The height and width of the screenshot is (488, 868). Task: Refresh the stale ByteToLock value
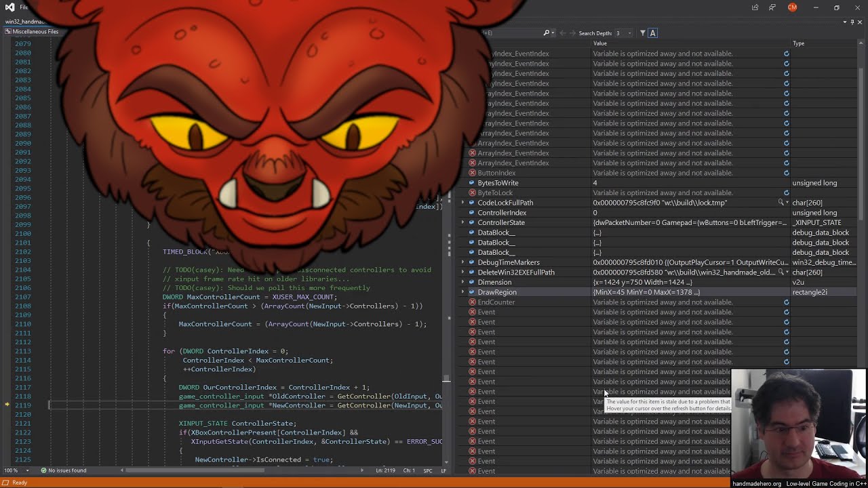click(x=787, y=193)
